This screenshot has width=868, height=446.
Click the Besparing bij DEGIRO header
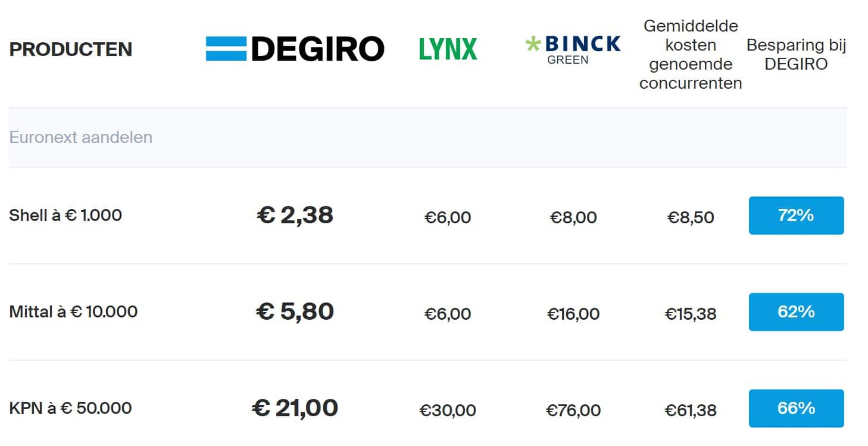(796, 55)
